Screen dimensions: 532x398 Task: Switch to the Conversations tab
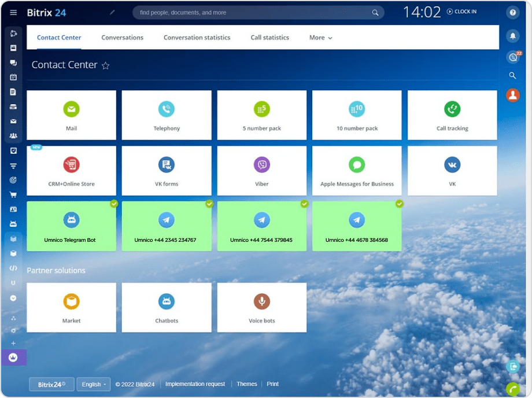pos(122,37)
